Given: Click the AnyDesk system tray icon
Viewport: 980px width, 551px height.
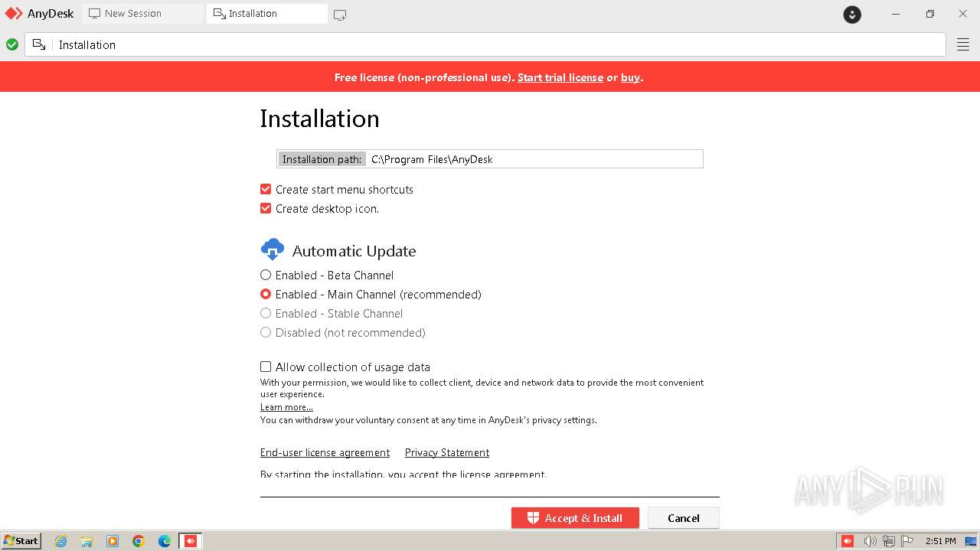Looking at the screenshot, I should (x=848, y=541).
